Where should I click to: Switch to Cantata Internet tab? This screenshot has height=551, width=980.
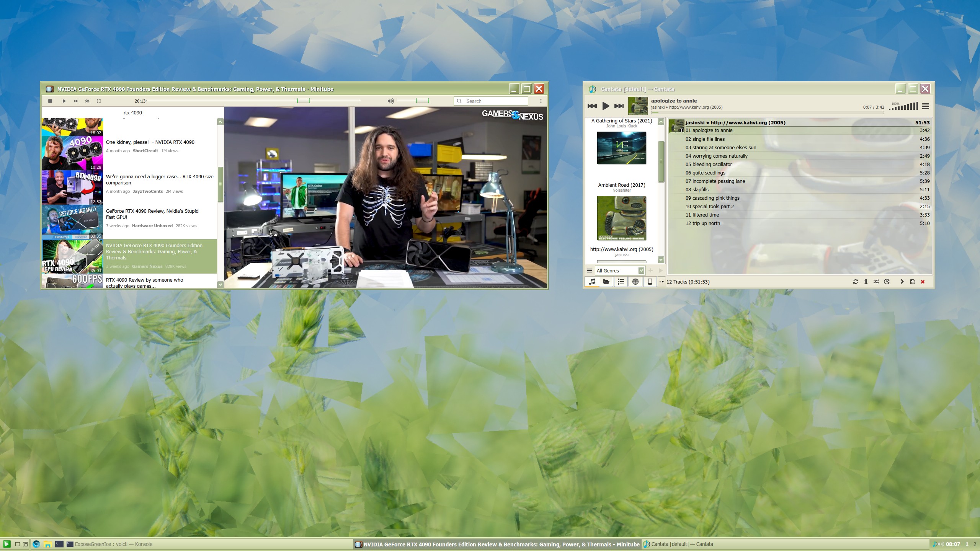635,282
